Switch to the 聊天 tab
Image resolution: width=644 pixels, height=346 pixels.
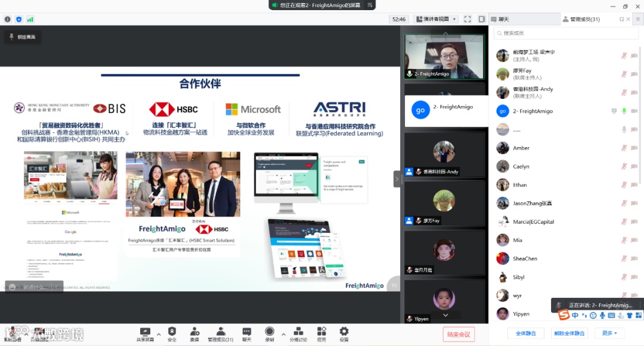pos(503,19)
